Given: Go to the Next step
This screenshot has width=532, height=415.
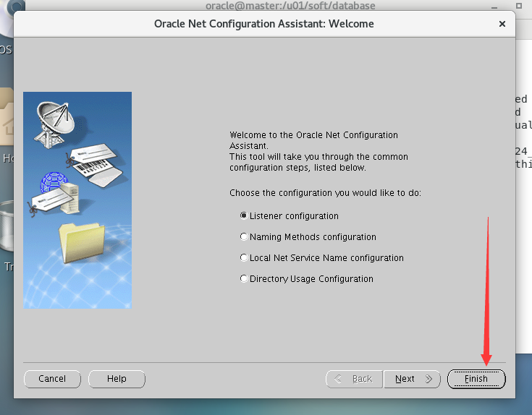Looking at the screenshot, I should (x=412, y=379).
